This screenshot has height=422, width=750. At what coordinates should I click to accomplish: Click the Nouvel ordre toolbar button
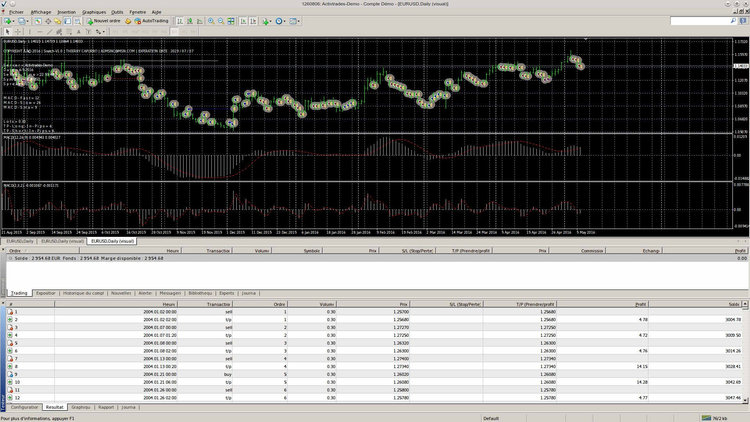click(x=103, y=20)
